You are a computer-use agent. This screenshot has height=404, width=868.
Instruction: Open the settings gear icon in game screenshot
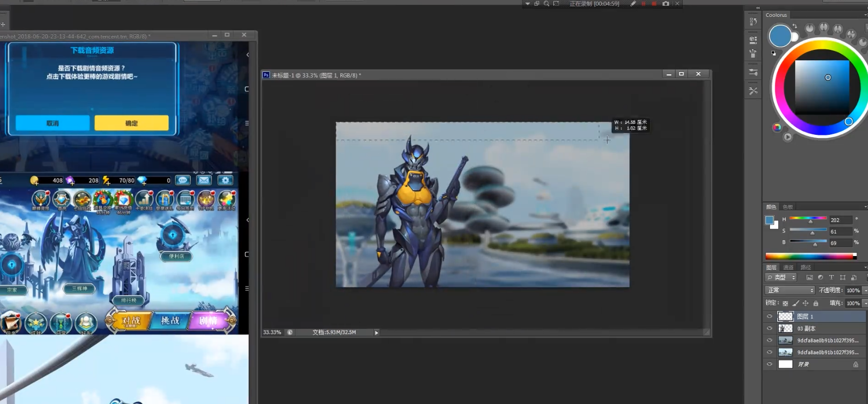coord(226,180)
